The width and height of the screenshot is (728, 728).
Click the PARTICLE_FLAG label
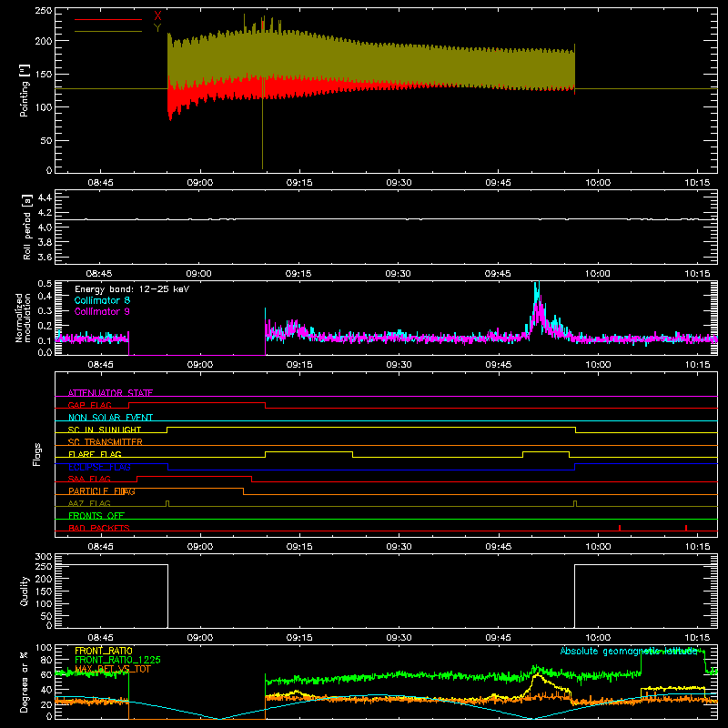[x=102, y=491]
